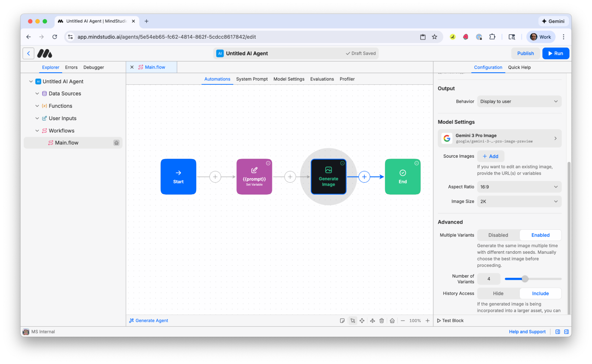Click the trash icon to delete selection
Viewport: 592px width, 364px height.
point(382,320)
